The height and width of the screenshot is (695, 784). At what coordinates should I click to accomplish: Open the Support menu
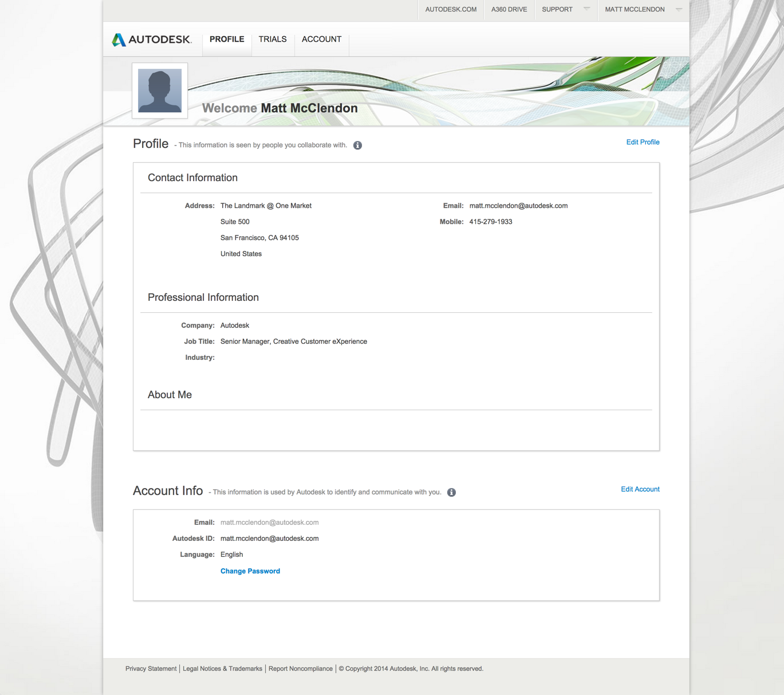tap(557, 10)
